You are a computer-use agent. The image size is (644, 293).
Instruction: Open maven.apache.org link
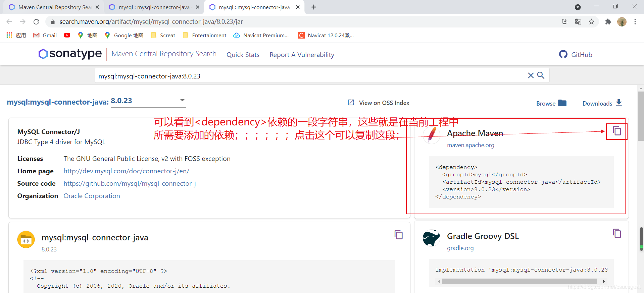470,145
